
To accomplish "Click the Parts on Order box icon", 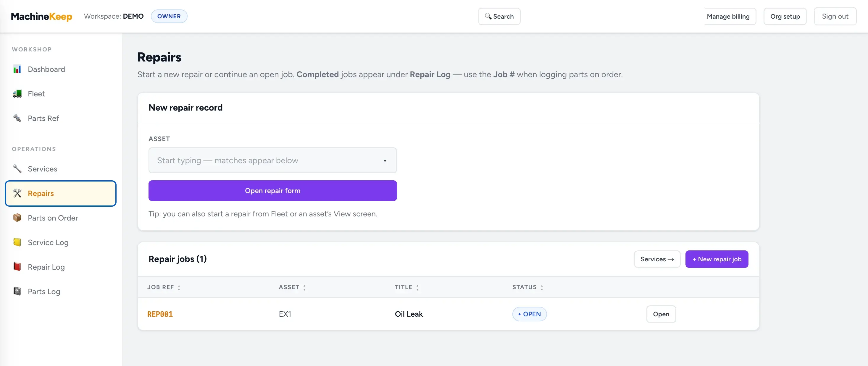I will 17,218.
